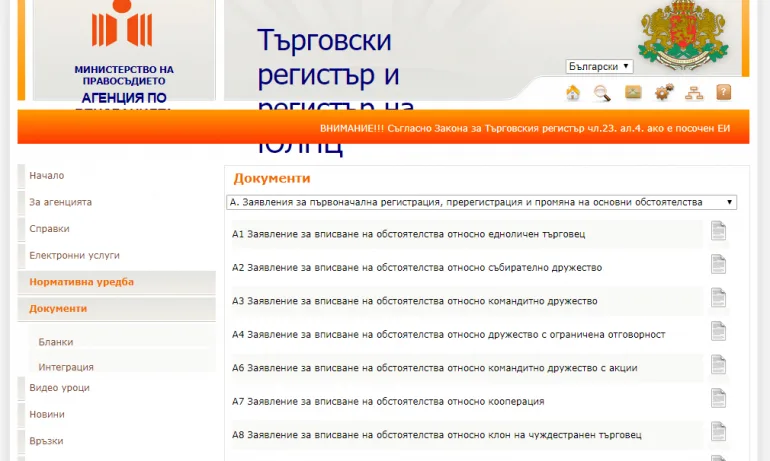Image resolution: width=770 pixels, height=461 pixels.
Task: Open the envelope contact icon
Action: click(x=633, y=92)
